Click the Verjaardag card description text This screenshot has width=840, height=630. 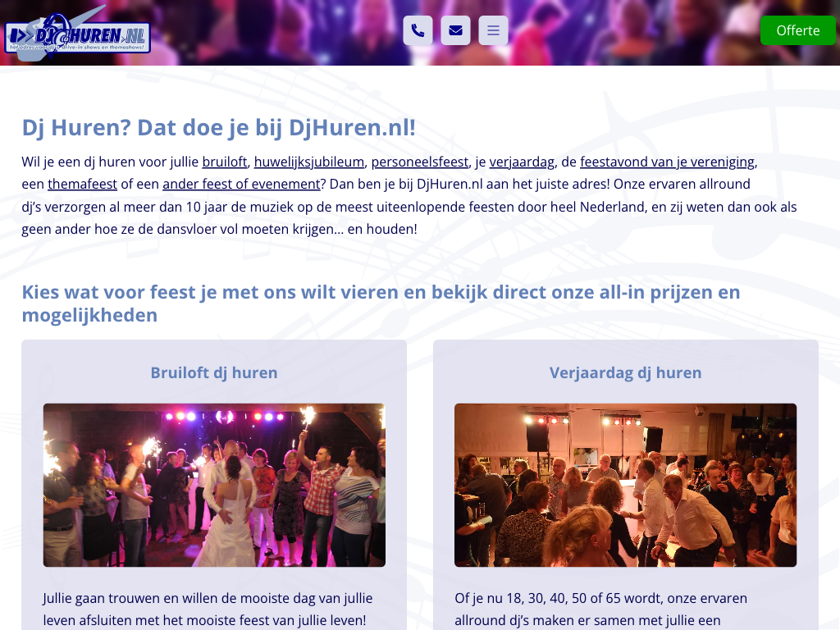(x=601, y=609)
